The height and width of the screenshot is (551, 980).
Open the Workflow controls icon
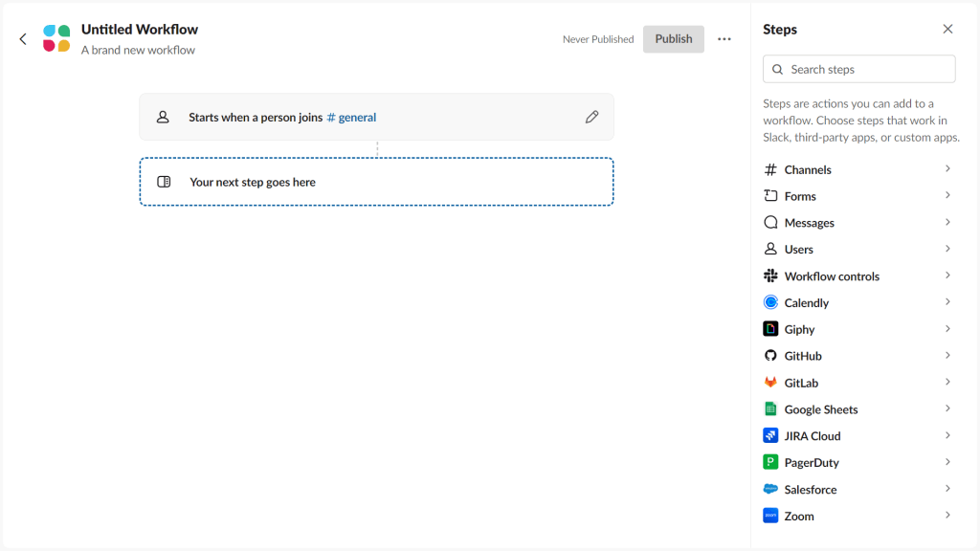coord(771,275)
